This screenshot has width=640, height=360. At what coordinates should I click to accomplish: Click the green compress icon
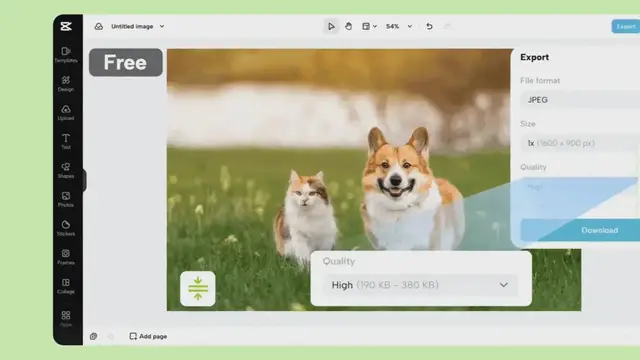pos(198,289)
